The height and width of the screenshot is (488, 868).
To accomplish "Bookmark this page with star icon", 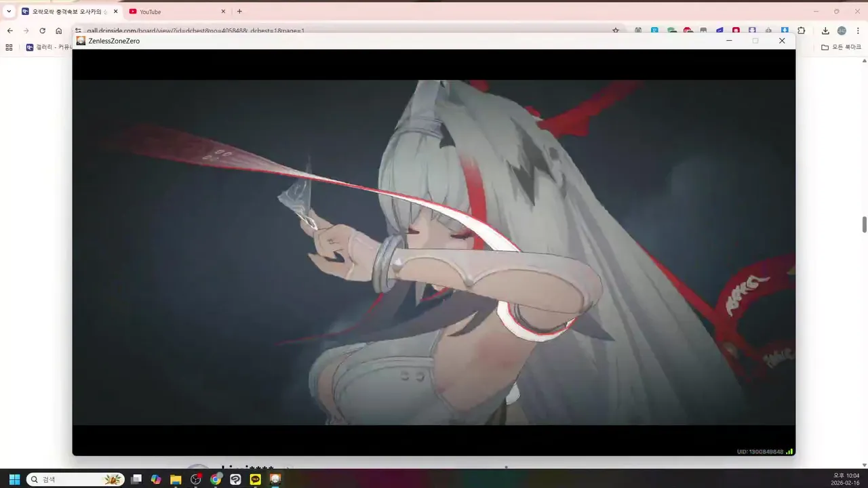I will point(616,30).
